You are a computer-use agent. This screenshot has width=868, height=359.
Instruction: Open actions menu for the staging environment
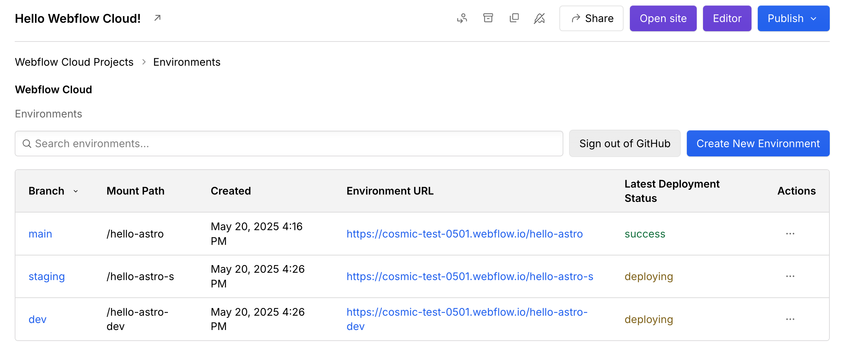790,276
